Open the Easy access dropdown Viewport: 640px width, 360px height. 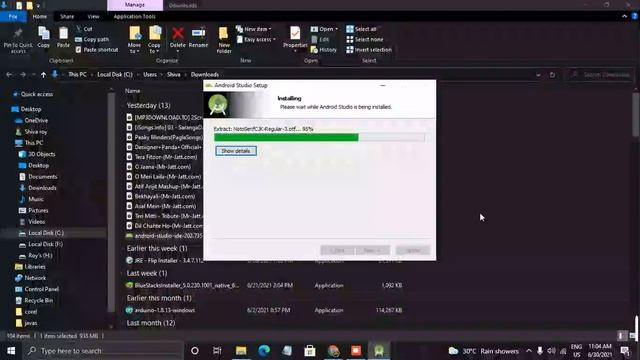point(256,40)
